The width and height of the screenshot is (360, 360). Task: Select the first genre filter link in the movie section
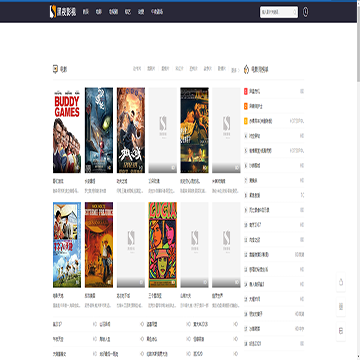[137, 69]
